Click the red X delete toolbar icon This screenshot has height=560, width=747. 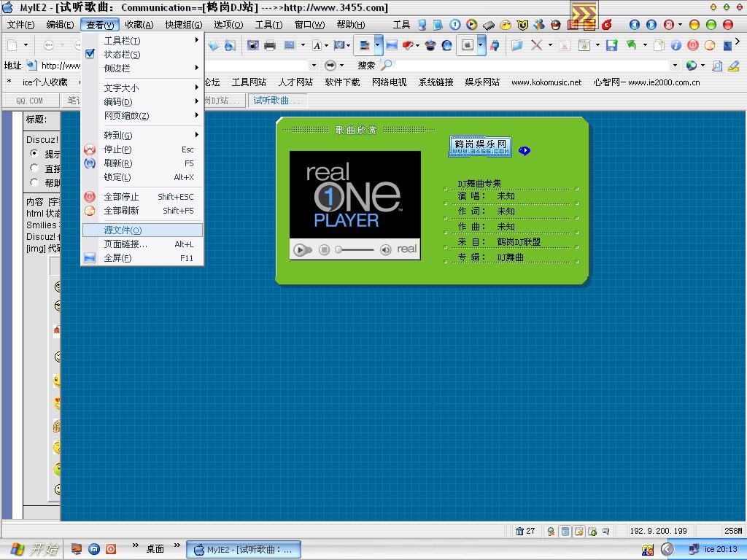click(536, 45)
